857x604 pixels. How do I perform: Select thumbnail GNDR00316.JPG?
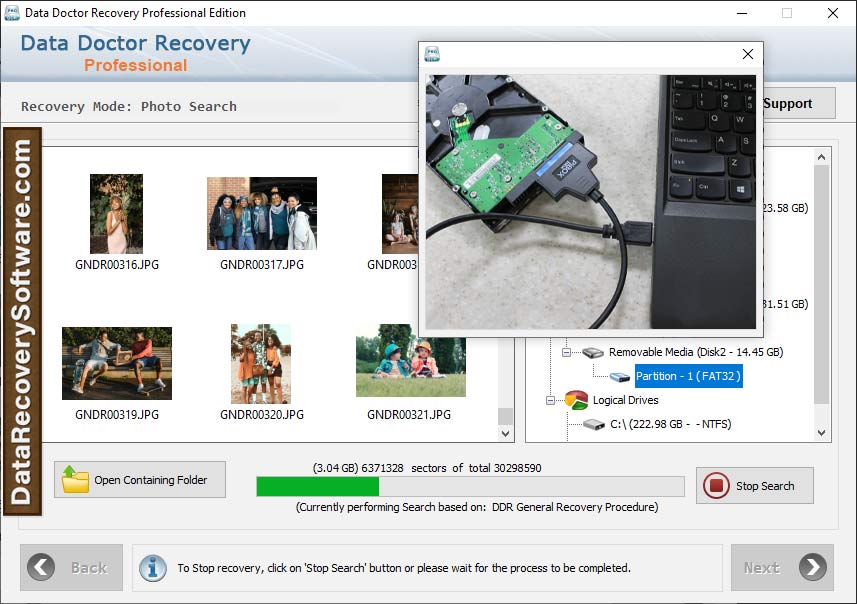coord(116,214)
